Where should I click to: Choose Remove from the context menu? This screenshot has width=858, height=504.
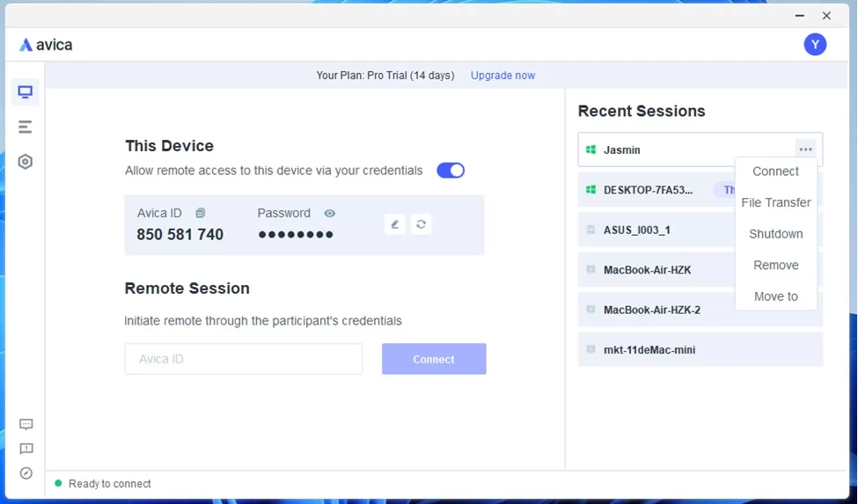(775, 265)
